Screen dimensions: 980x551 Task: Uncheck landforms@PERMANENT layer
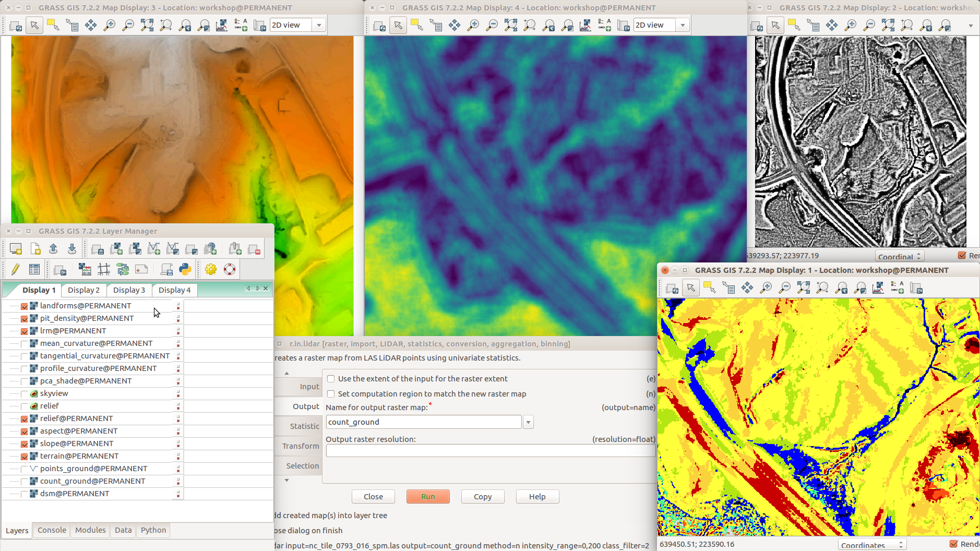point(25,306)
